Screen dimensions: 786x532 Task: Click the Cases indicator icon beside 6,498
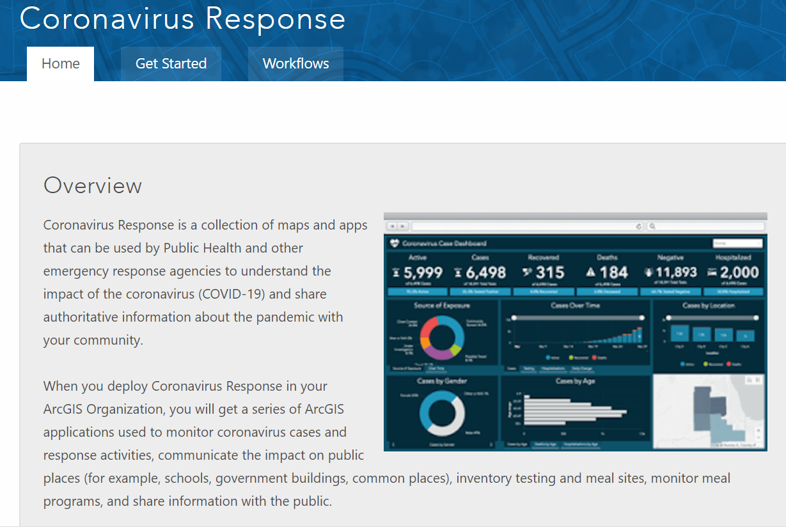click(457, 272)
